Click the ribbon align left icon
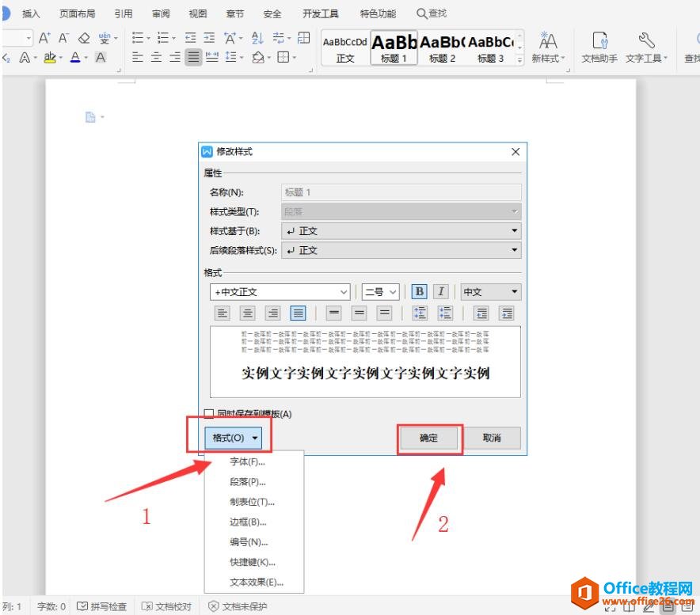 (138, 57)
